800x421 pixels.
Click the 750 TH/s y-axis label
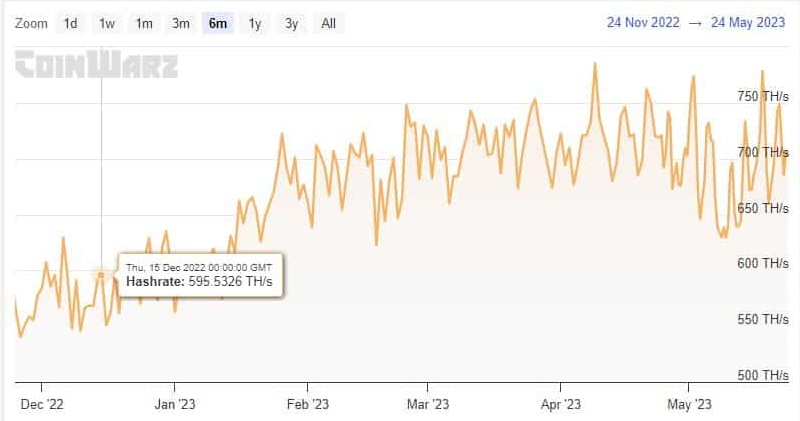761,96
